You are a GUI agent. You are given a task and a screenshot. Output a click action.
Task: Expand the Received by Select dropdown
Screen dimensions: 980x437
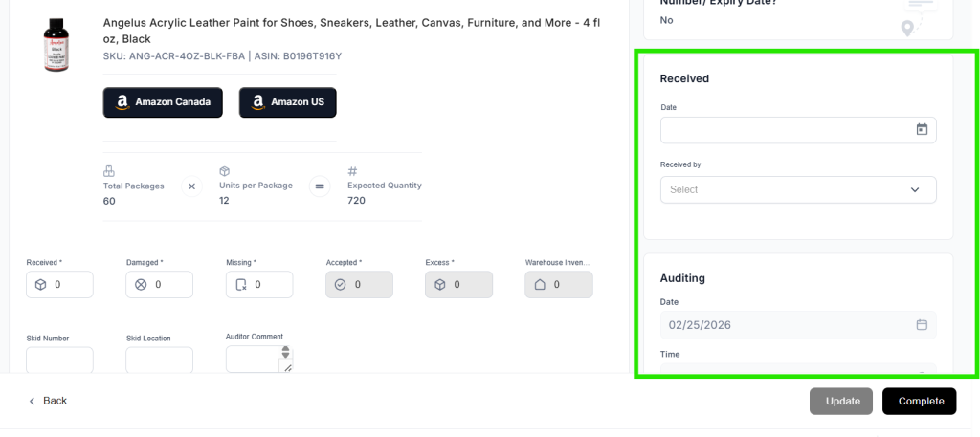798,189
